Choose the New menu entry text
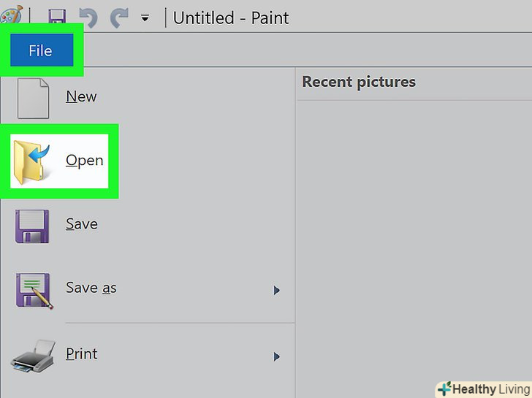This screenshot has height=398, width=532. coord(81,96)
